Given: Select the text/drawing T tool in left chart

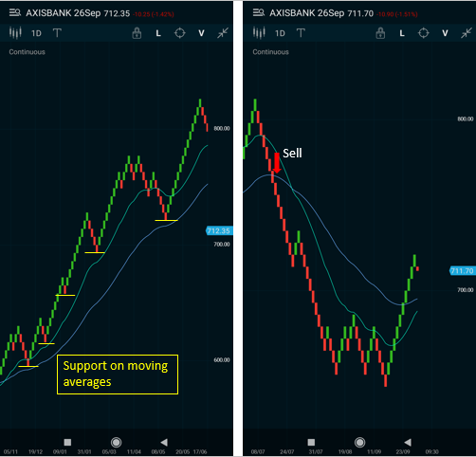Looking at the screenshot, I should (57, 33).
